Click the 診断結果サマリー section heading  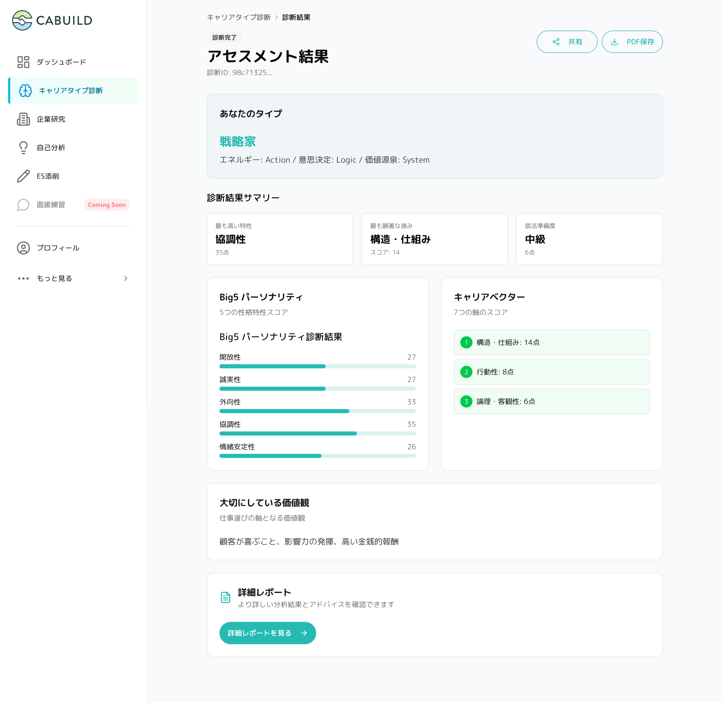[243, 198]
